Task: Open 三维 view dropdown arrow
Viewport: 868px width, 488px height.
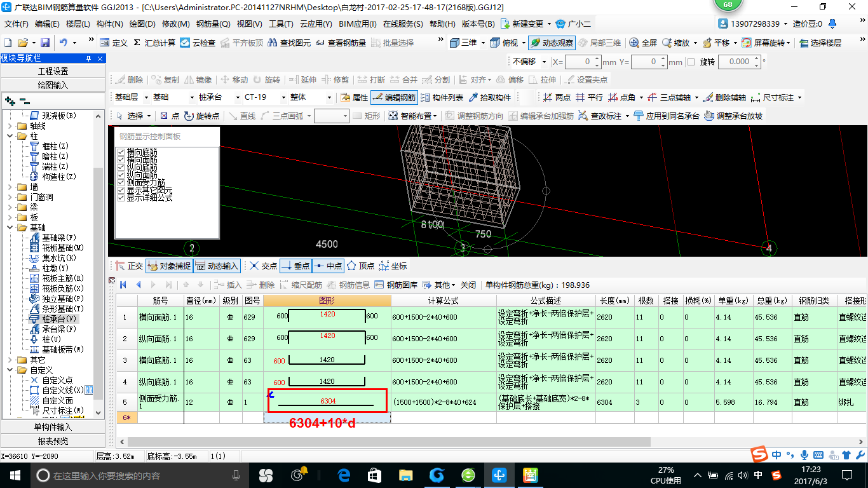Action: point(483,43)
